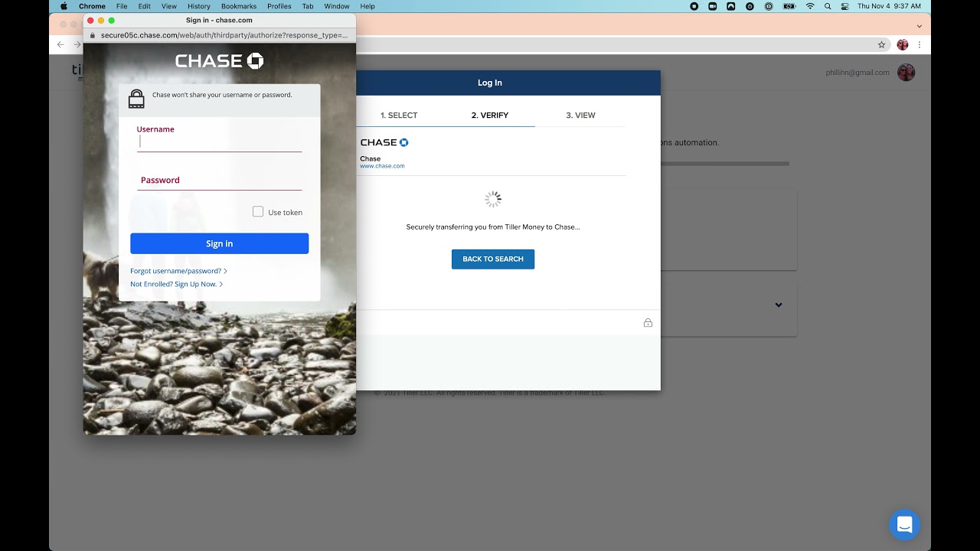Open Control Center icon
Viewport: 980px width, 551px height.
pyautogui.click(x=845, y=6)
